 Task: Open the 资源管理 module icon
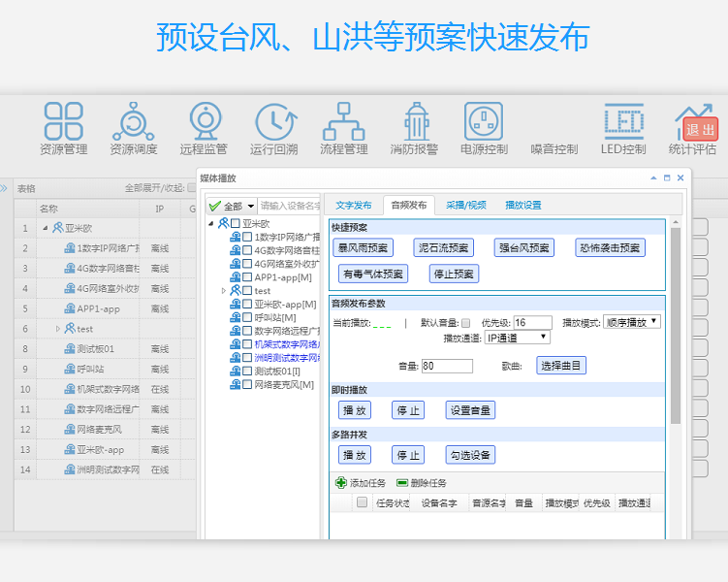[64, 121]
